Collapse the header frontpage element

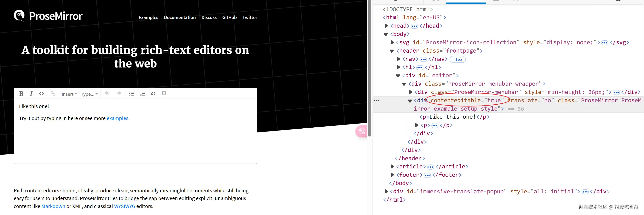(392, 51)
